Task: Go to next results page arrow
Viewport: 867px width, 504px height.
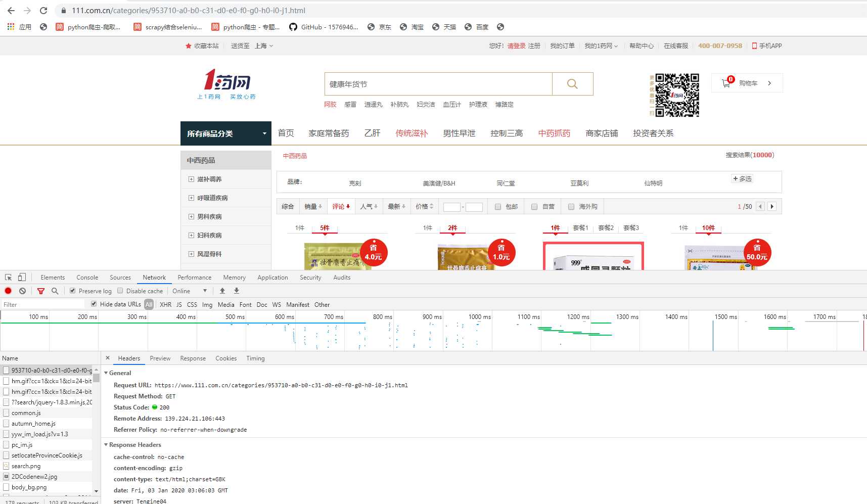Action: 772,206
